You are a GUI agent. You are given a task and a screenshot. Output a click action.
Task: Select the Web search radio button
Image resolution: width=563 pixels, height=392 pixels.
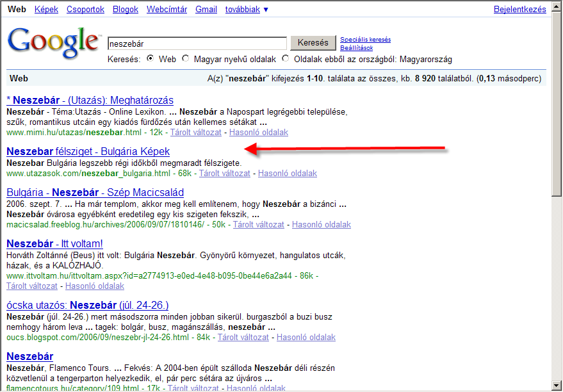(151, 58)
